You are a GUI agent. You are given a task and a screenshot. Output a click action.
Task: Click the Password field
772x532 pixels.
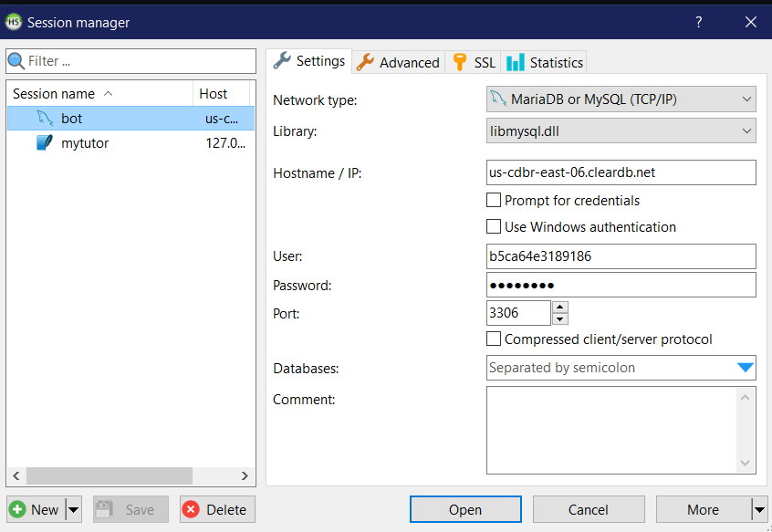point(621,285)
